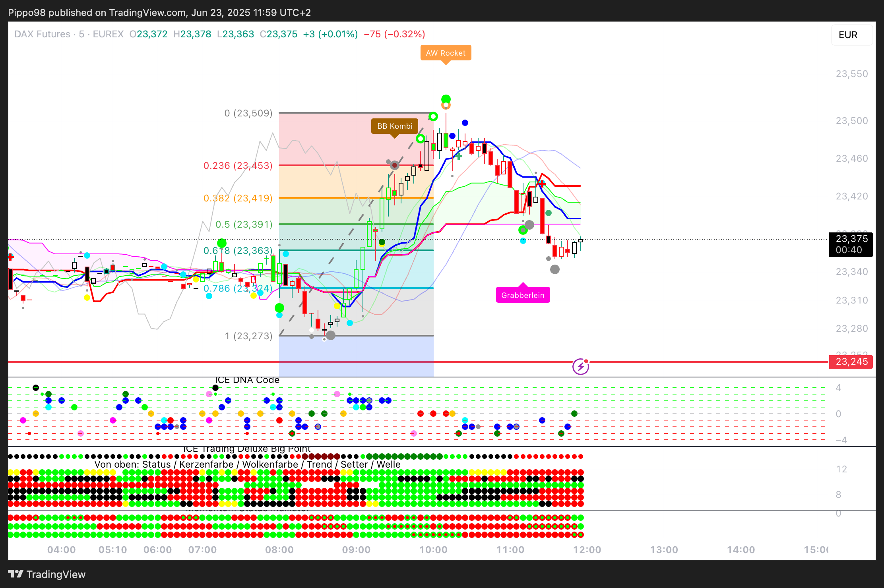Screen dimensions: 884x588
Task: Click the current price 23,375 countdown label
Action: click(851, 244)
